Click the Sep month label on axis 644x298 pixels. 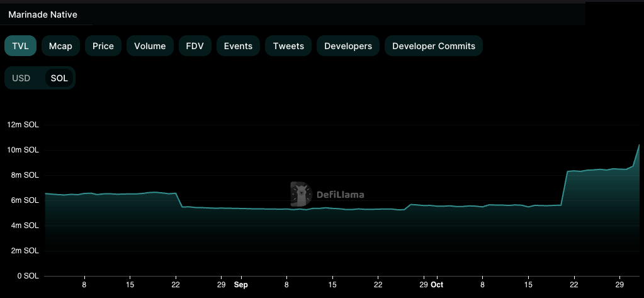point(241,285)
